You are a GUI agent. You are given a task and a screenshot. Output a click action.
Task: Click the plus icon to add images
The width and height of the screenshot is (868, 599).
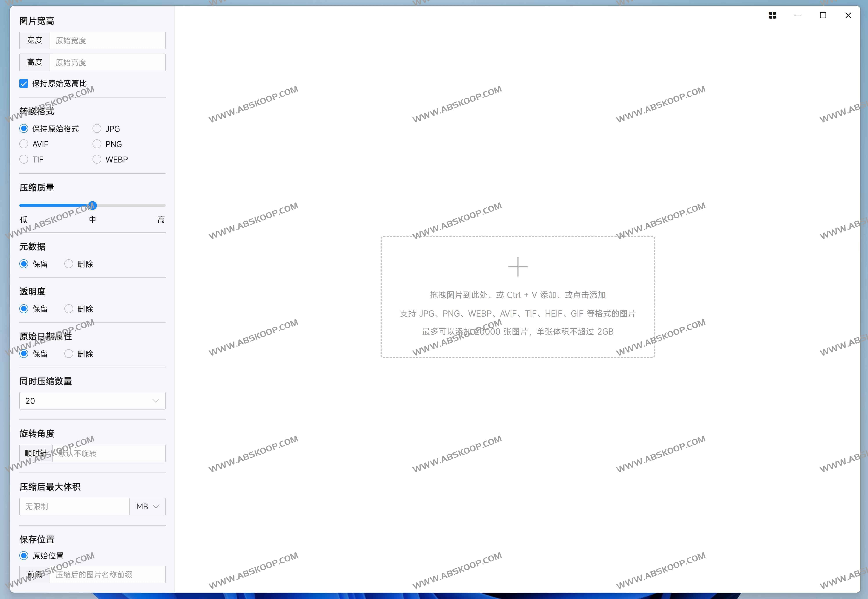click(x=518, y=267)
